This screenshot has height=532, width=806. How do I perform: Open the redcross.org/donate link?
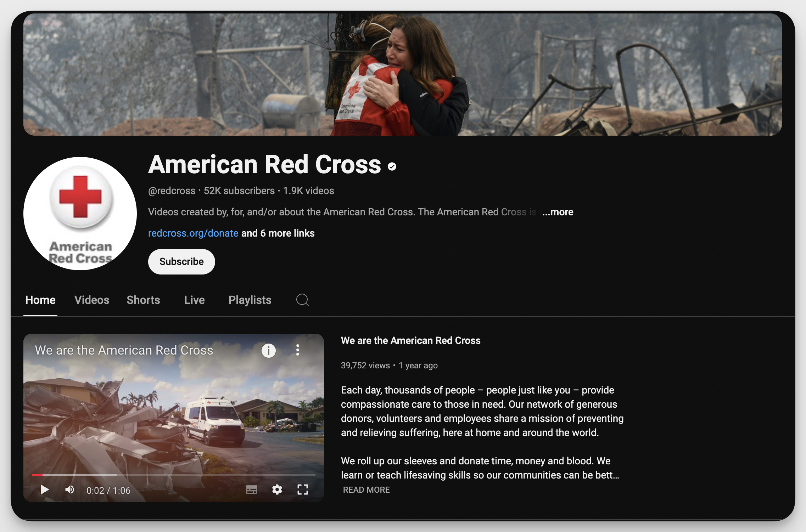tap(193, 233)
